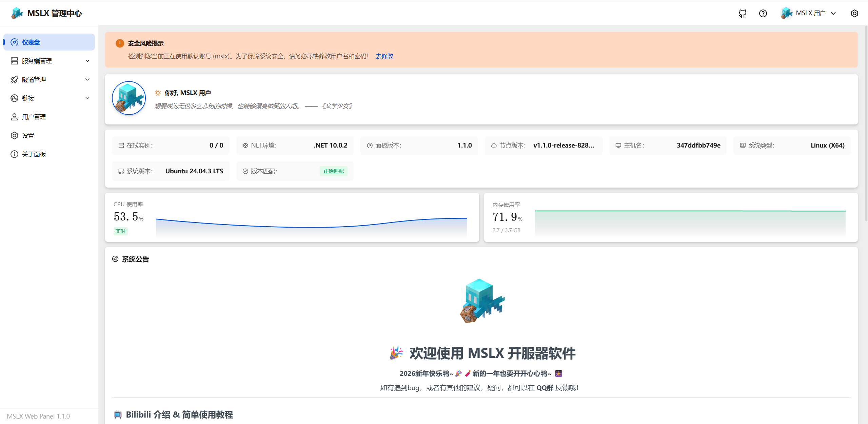Click the system announcement icon
Screen dimensions: 868x424
point(115,259)
